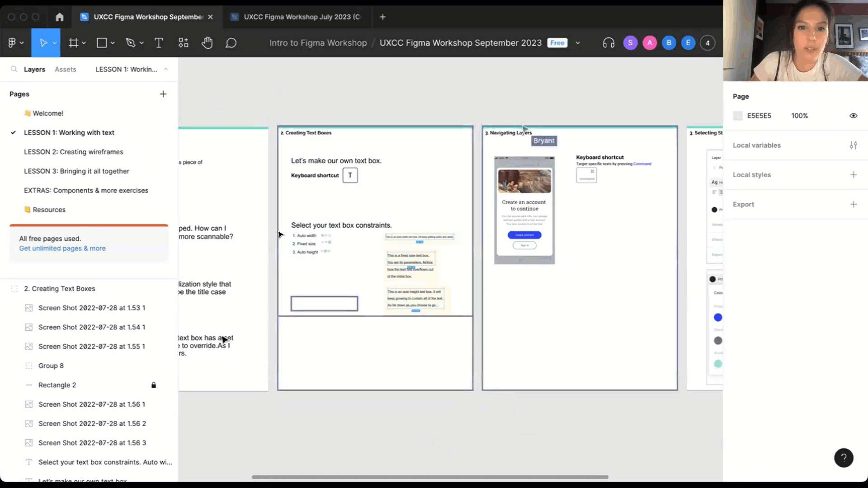Add a new page with plus
Viewport: 868px width, 488px height.
[x=163, y=94]
